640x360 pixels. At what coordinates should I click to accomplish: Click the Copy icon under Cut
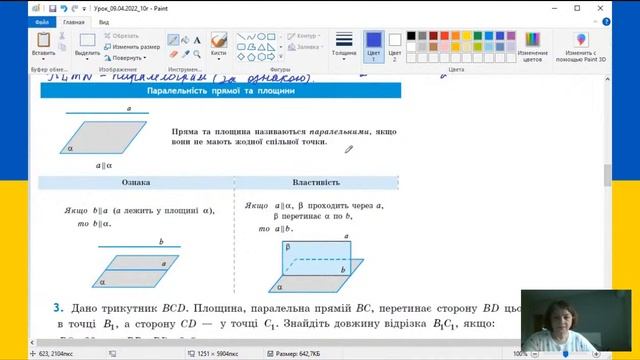pyautogui.click(x=62, y=47)
